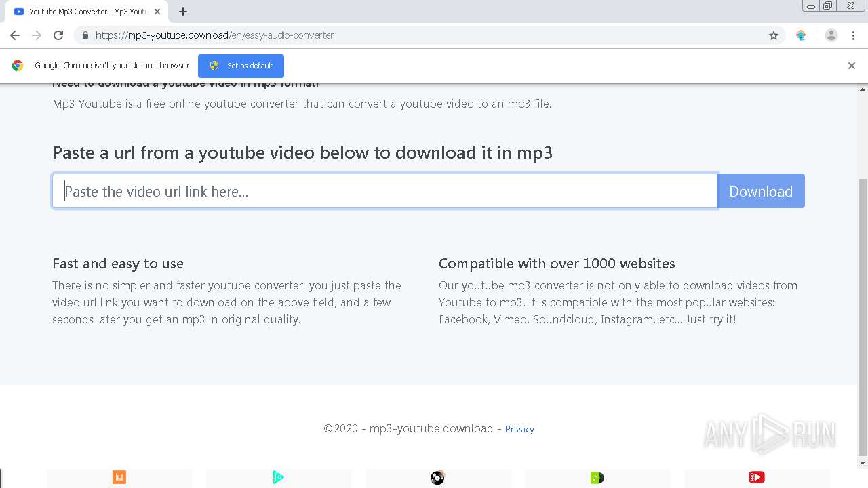Viewport: 868px width, 488px height.
Task: Click the green music note icon tile
Action: 597,478
